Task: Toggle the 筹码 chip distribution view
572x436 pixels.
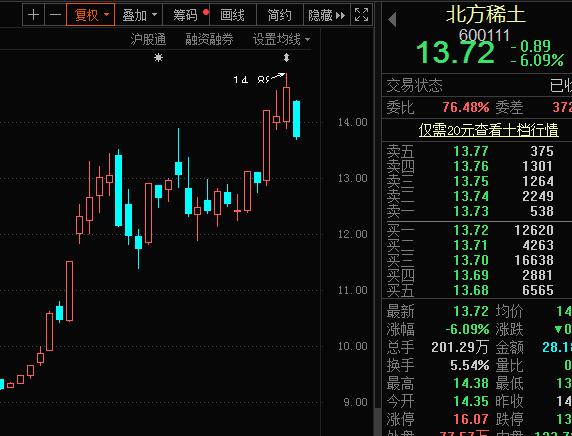Action: (x=186, y=15)
